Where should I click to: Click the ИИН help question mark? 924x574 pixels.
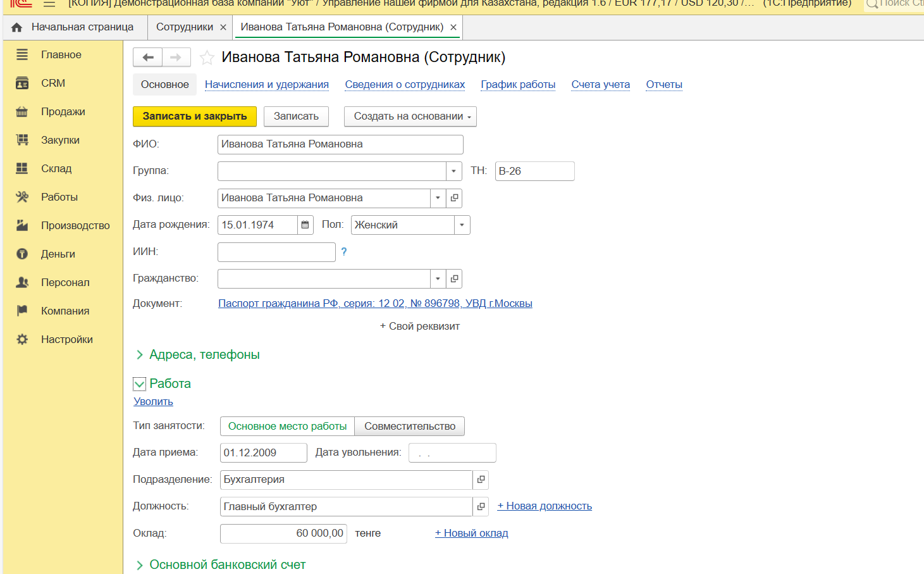(343, 252)
